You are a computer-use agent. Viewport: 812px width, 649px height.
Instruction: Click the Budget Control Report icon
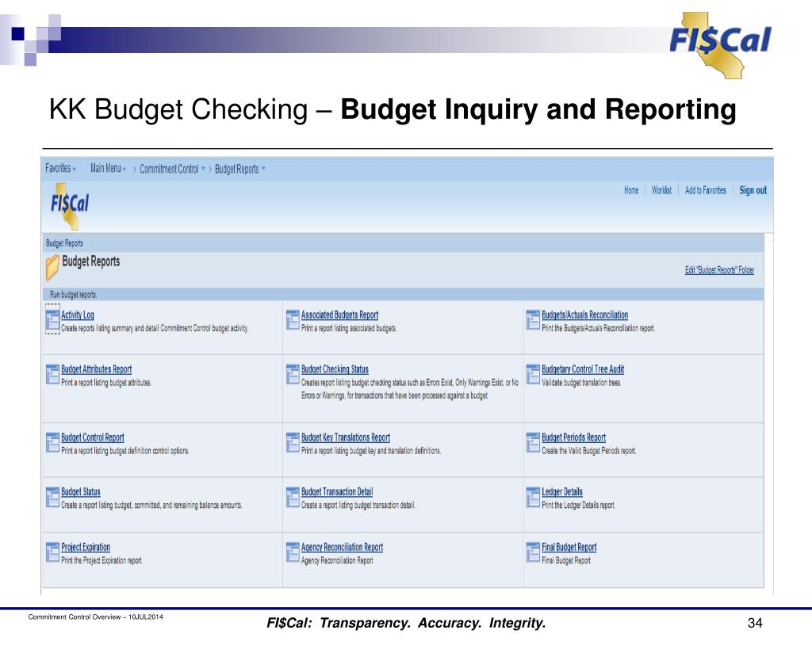click(x=53, y=443)
